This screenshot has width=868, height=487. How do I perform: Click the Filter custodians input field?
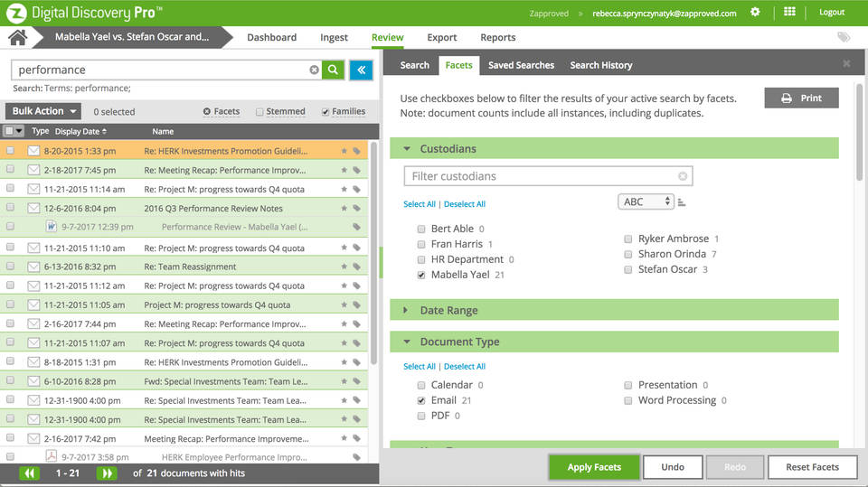coord(542,176)
